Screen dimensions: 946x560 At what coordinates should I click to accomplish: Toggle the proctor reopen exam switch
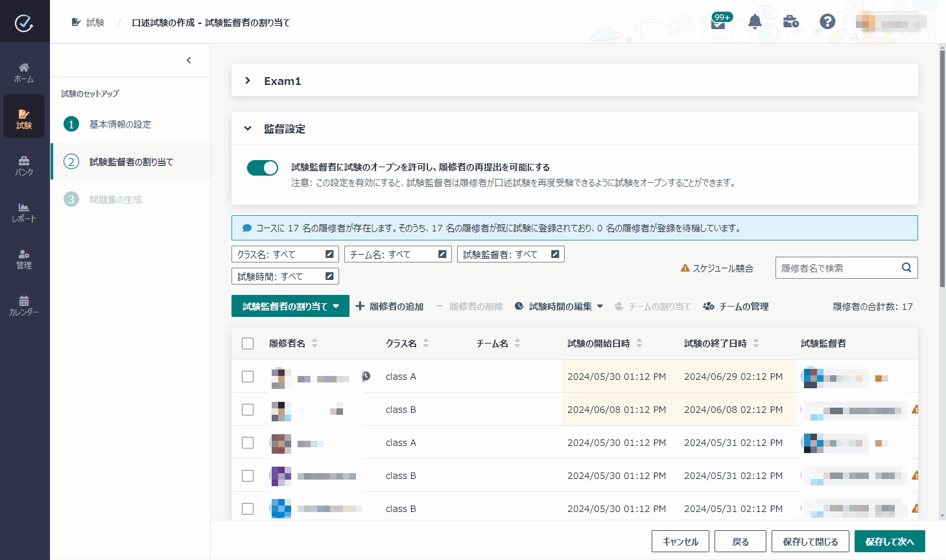263,168
